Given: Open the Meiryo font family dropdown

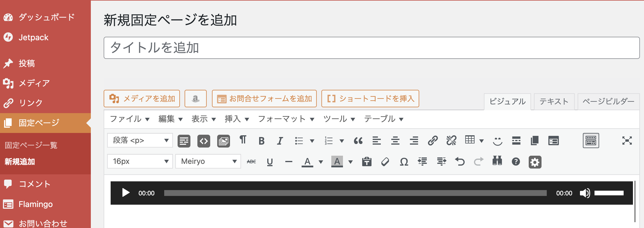Looking at the screenshot, I should click(x=208, y=162).
